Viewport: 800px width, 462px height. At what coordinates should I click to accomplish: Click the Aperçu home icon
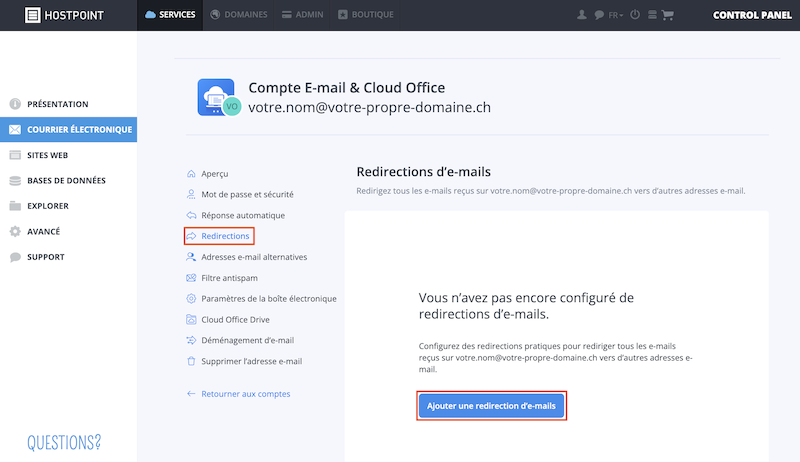pyautogui.click(x=191, y=174)
